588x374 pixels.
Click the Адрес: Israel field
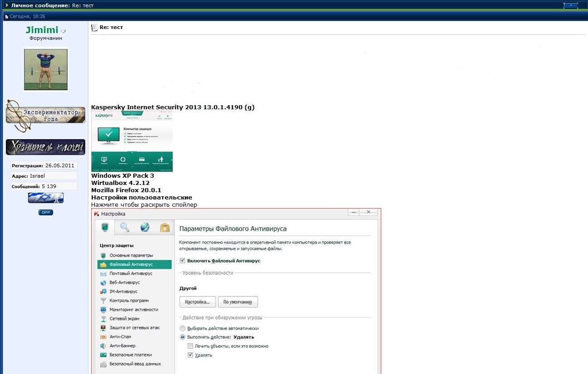click(x=44, y=176)
